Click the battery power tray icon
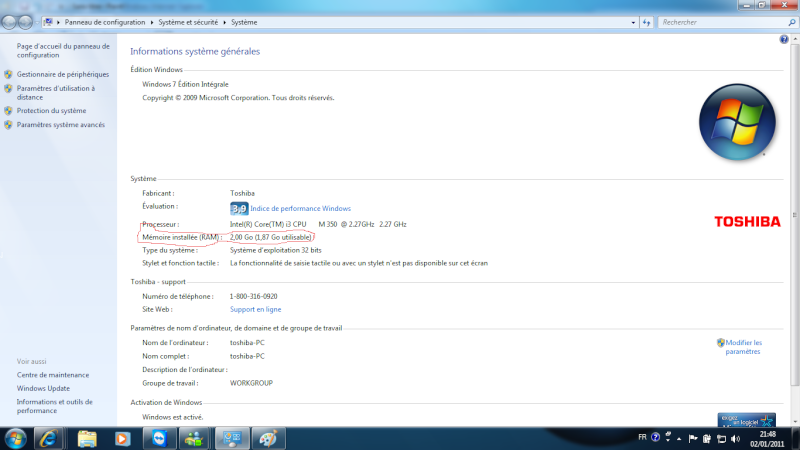Screen dimensions: 800x450 [707, 439]
